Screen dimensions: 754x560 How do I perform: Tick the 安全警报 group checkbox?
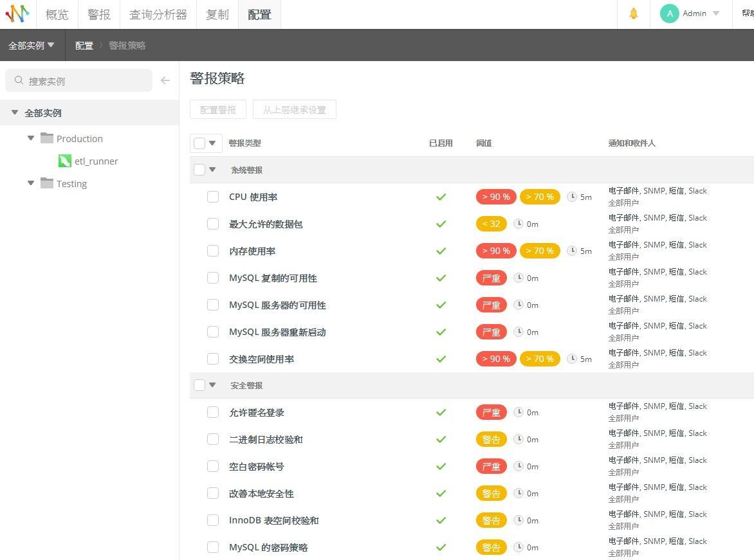(199, 385)
